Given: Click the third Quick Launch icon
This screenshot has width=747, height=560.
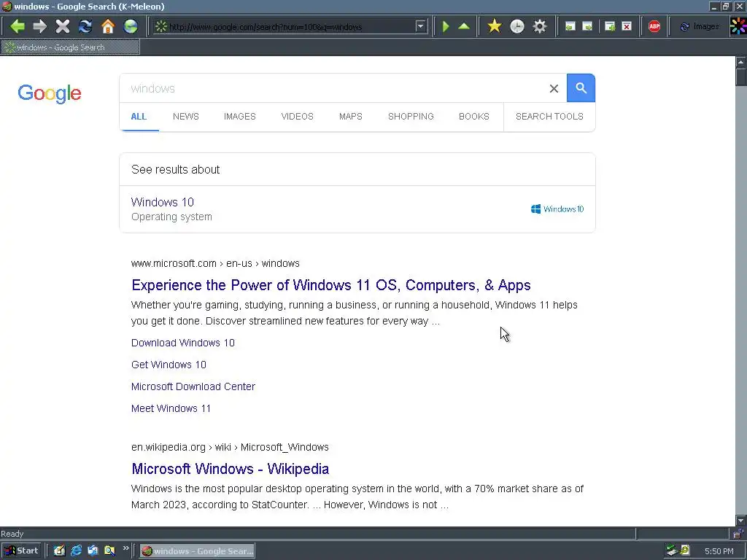Looking at the screenshot, I should click(x=93, y=551).
